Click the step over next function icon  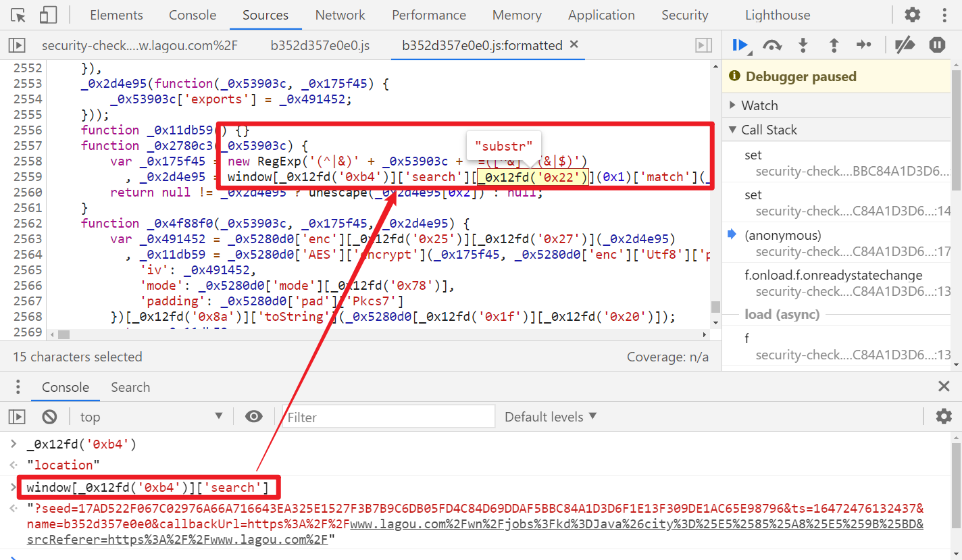coord(772,45)
